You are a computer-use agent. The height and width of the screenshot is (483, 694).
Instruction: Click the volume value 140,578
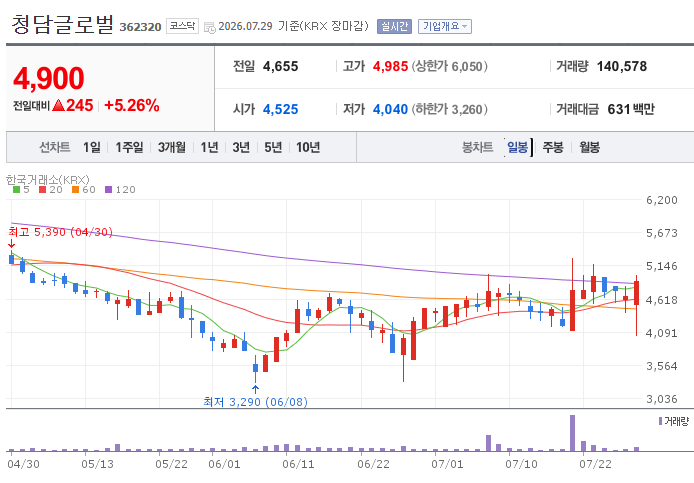[622, 66]
